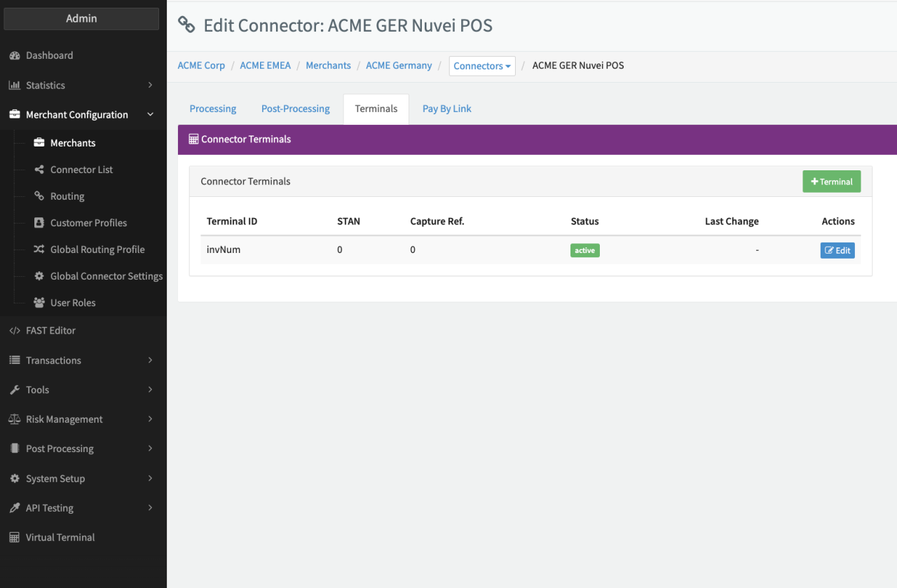Viewport: 897px width, 588px height.
Task: Edit the invNum terminal row
Action: (x=837, y=250)
